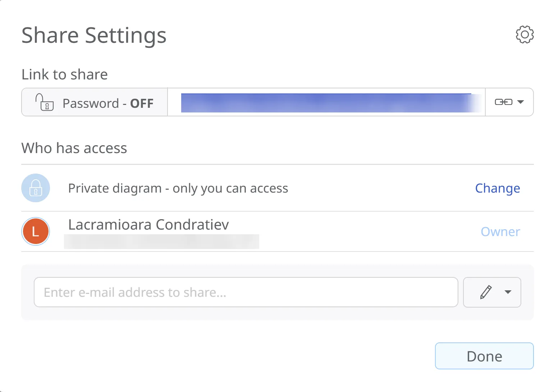This screenshot has width=554, height=392.
Task: Click the orange 'L' user avatar
Action: (36, 231)
